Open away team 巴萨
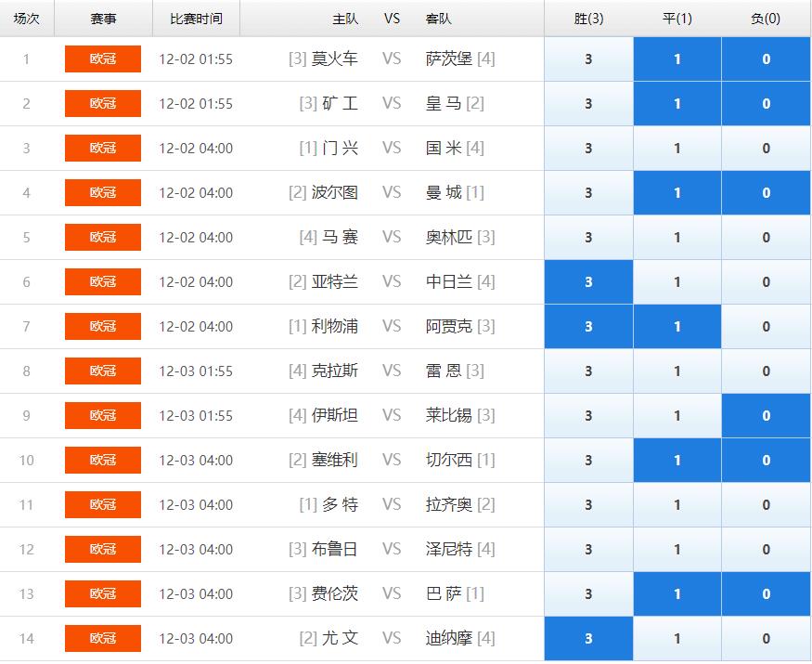This screenshot has width=812, height=664. click(444, 594)
